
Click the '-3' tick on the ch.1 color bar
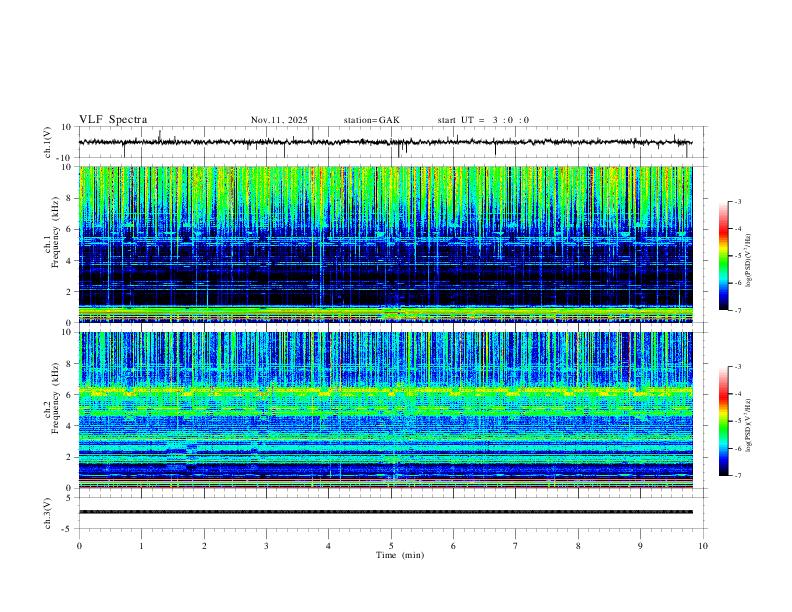[737, 202]
